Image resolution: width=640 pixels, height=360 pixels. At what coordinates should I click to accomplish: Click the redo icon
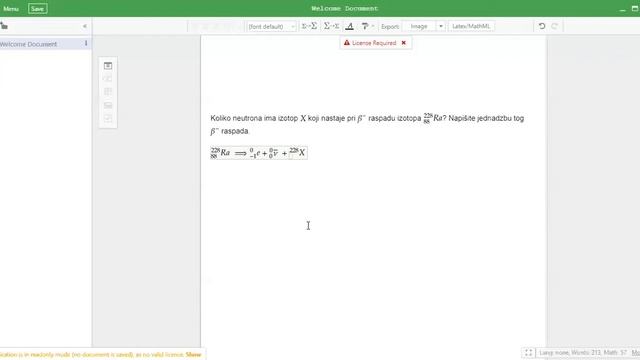coord(554,26)
